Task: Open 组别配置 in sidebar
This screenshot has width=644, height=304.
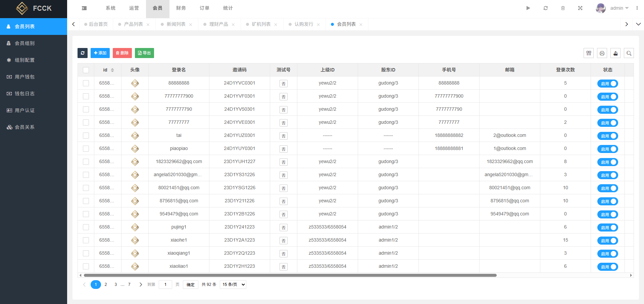Action: tap(34, 60)
